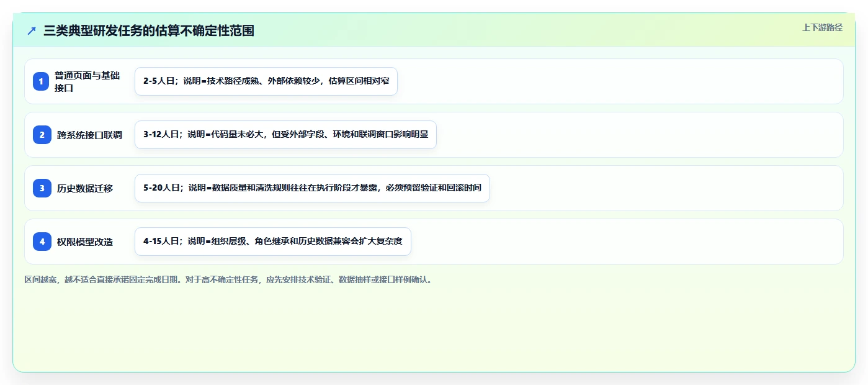
Task: Click the 3-12人日 estimate box
Action: point(285,135)
